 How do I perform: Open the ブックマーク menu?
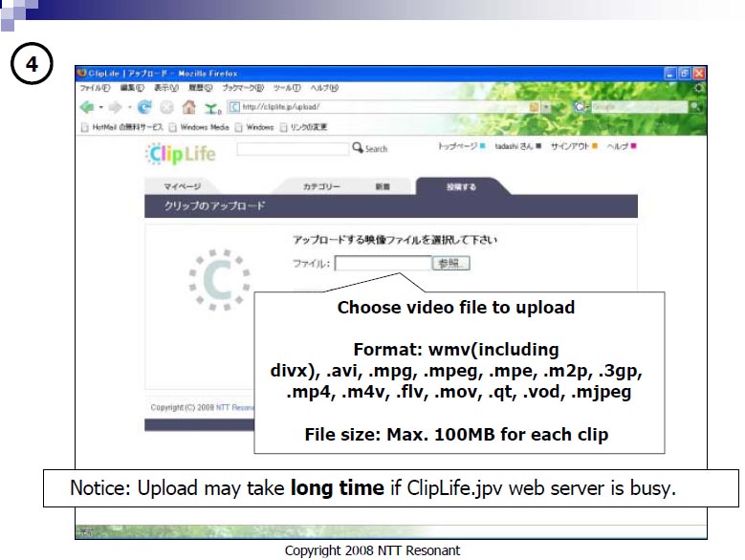[x=242, y=88]
